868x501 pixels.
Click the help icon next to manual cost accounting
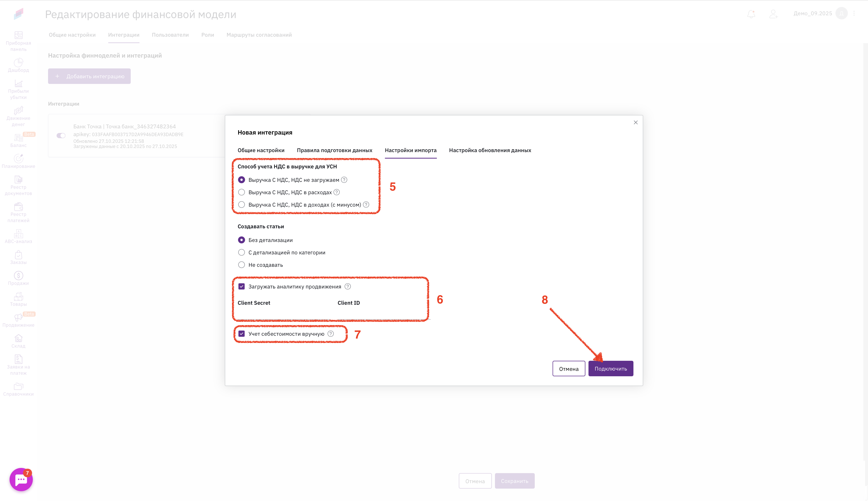point(330,333)
